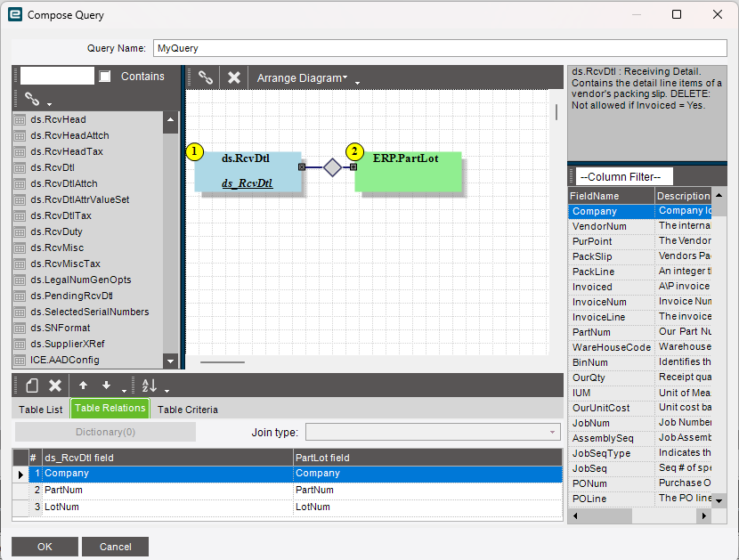Click the Epicor app icon in the title bar
739x560 pixels.
point(15,14)
